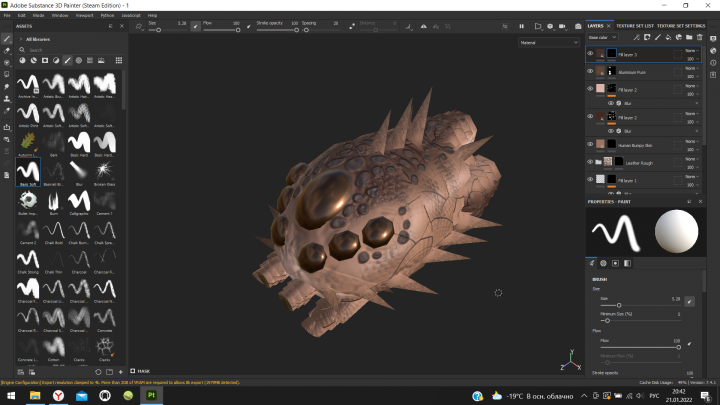
Task: Filter assets by particles icon
Action: (x=79, y=60)
